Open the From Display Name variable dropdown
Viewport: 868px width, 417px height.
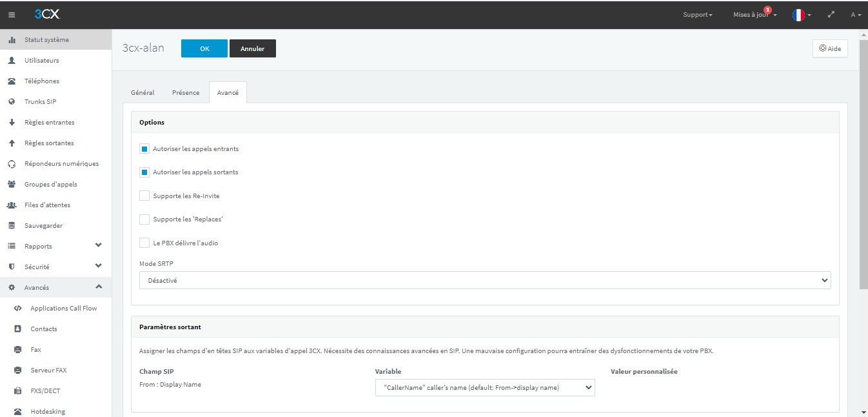pyautogui.click(x=485, y=387)
